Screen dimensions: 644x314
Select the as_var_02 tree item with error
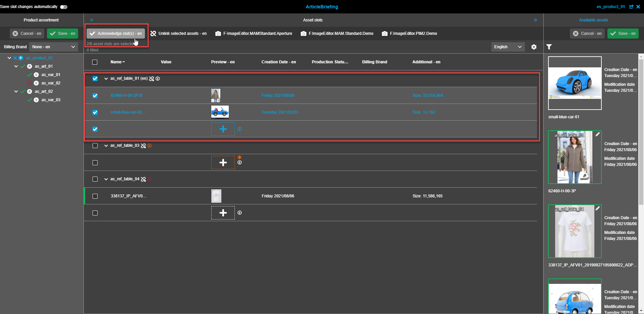click(x=51, y=83)
